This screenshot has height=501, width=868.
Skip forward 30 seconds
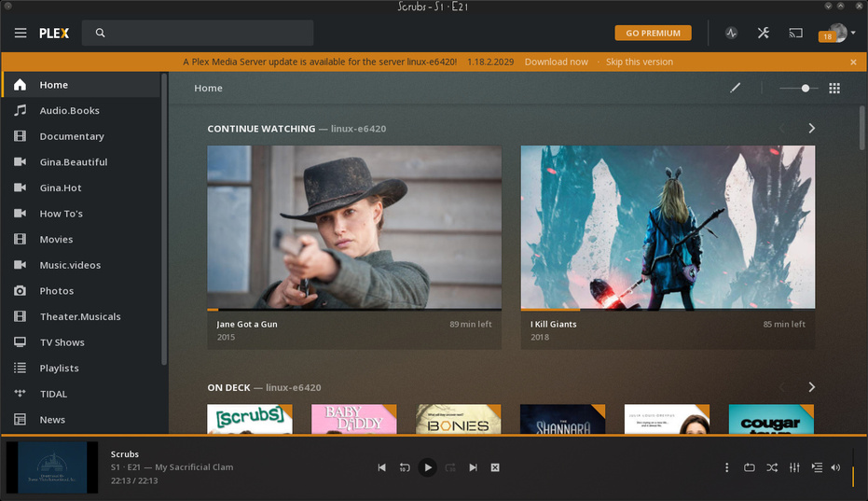(x=450, y=467)
